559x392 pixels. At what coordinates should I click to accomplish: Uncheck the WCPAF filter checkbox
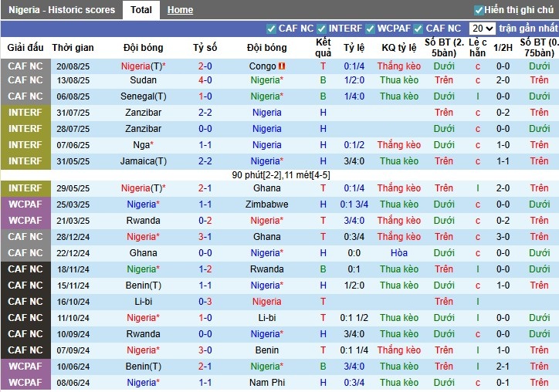371,29
